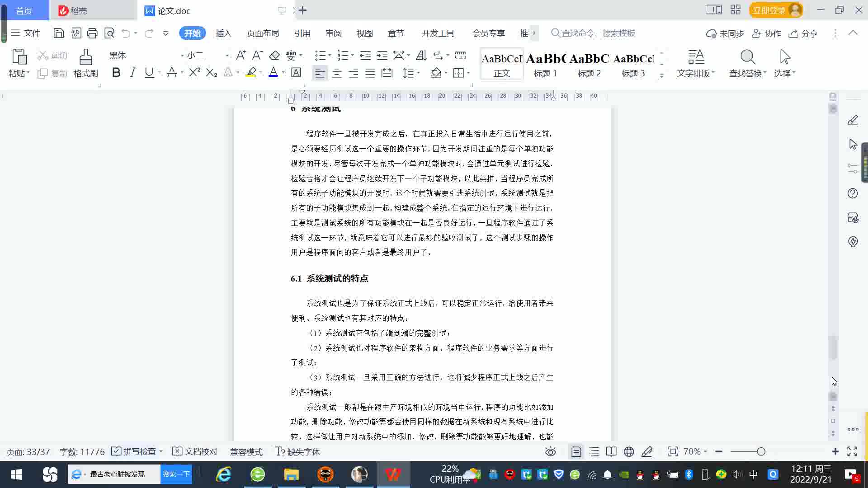Click the superscript X² icon

coord(194,73)
